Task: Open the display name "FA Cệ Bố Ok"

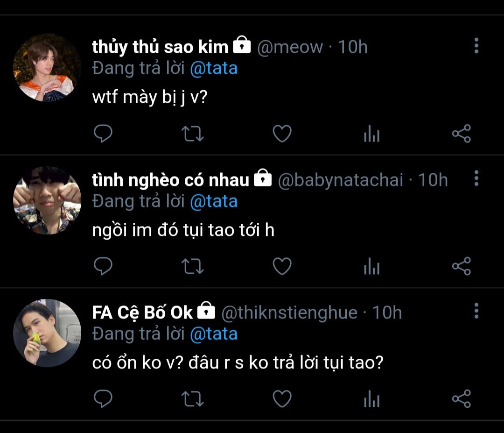Action: (142, 312)
